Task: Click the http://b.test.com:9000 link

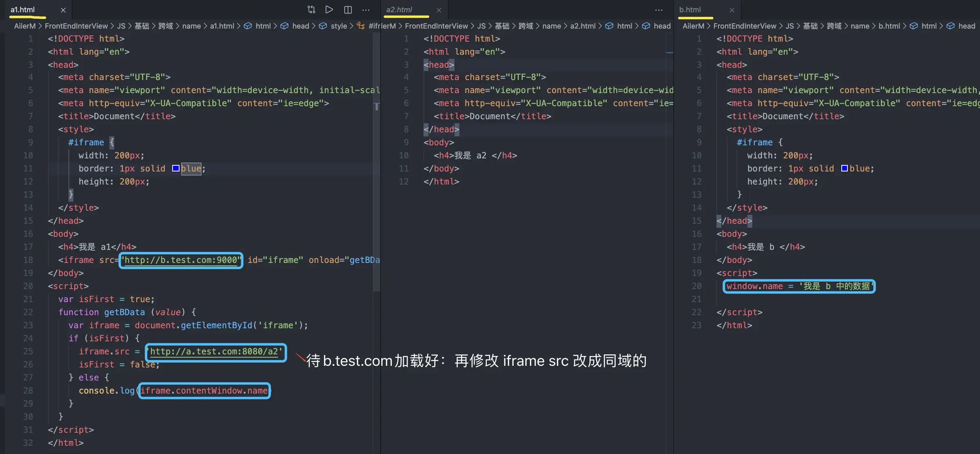Action: tap(181, 260)
